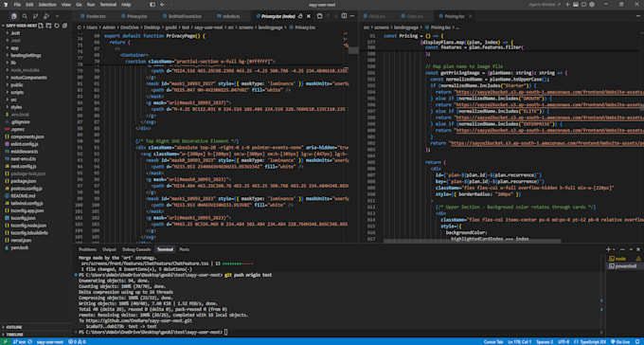Toggle the secondary sidebar layout icon

584,5
